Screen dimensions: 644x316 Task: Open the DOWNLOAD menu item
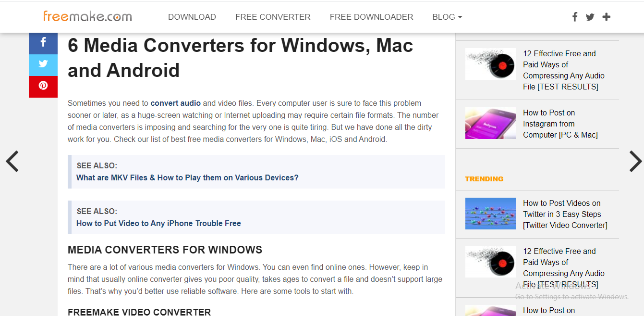[192, 17]
